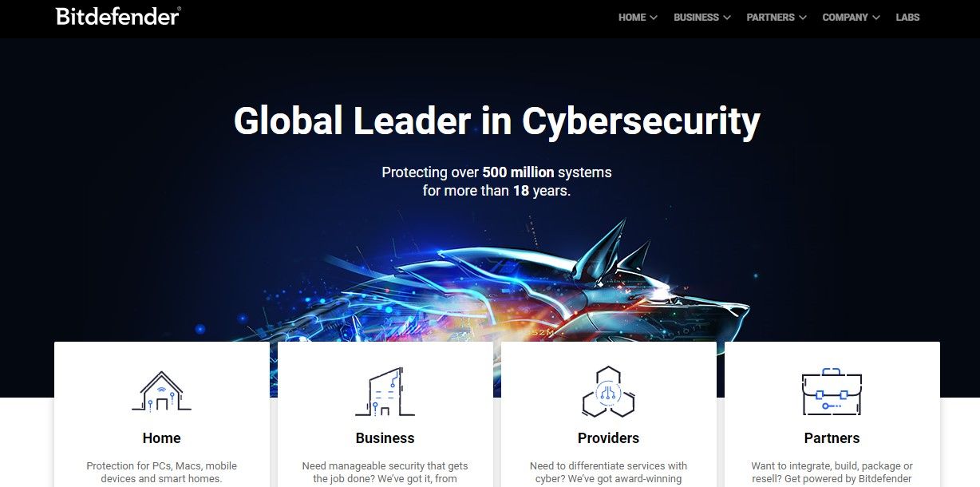Image resolution: width=980 pixels, height=487 pixels.
Task: Select the Home house icon
Action: [x=161, y=390]
